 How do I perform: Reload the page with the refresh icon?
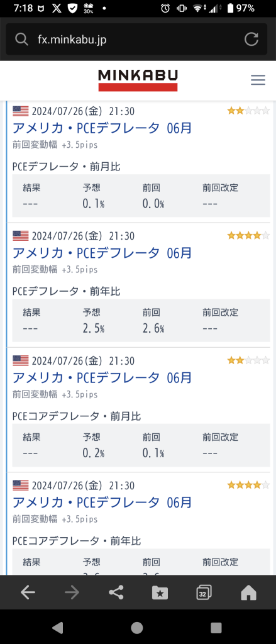[x=251, y=39]
